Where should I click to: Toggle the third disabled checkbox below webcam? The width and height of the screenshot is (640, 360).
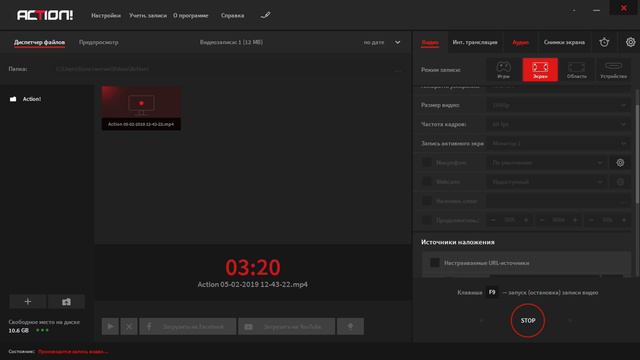pyautogui.click(x=427, y=201)
